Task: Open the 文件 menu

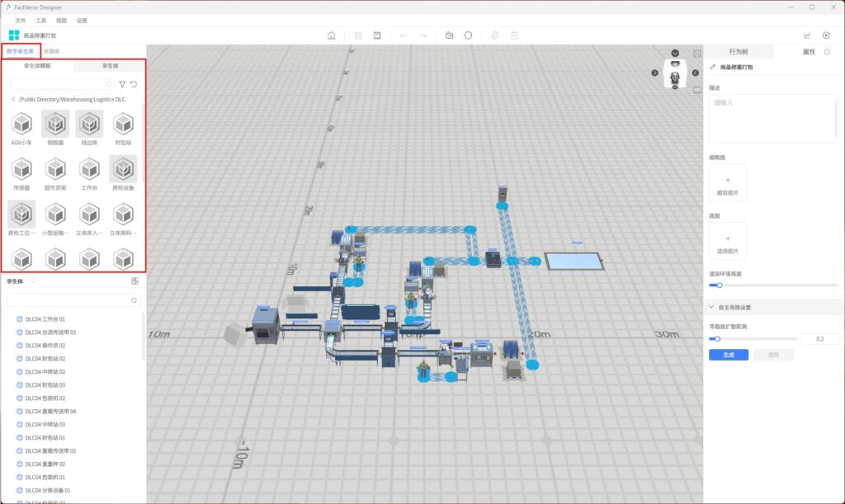Action: click(21, 20)
